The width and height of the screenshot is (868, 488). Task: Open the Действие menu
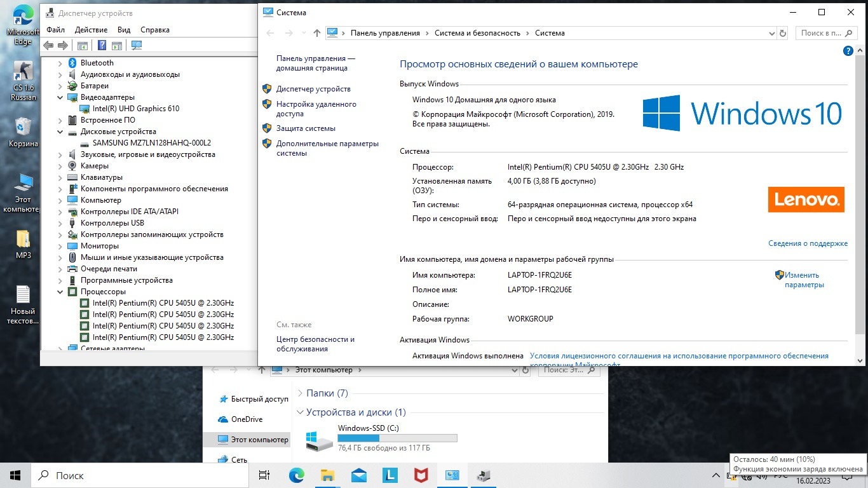click(x=91, y=30)
